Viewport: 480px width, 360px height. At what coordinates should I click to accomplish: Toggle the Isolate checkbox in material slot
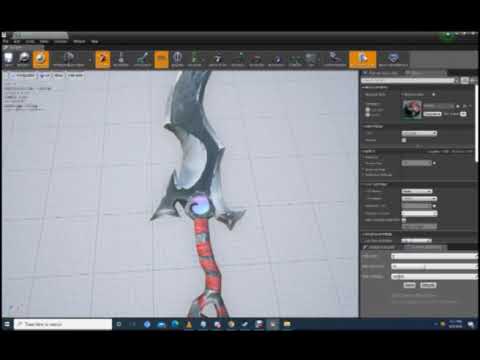click(368, 115)
